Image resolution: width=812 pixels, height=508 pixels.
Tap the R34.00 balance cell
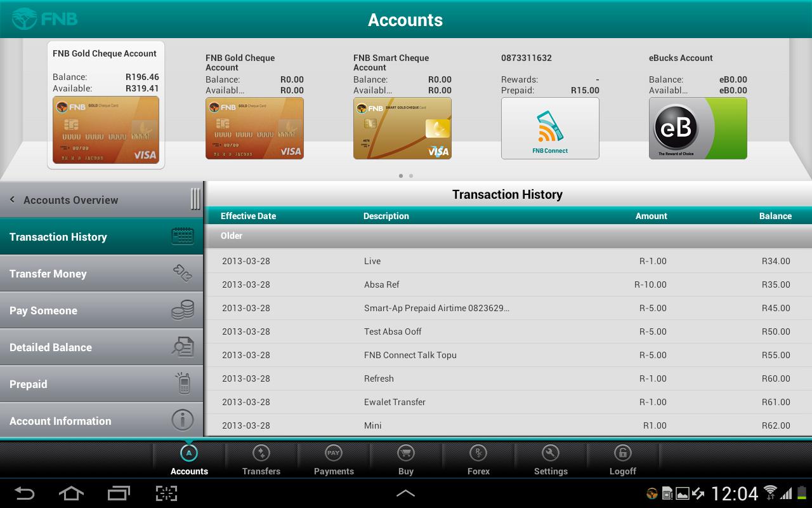(x=776, y=261)
